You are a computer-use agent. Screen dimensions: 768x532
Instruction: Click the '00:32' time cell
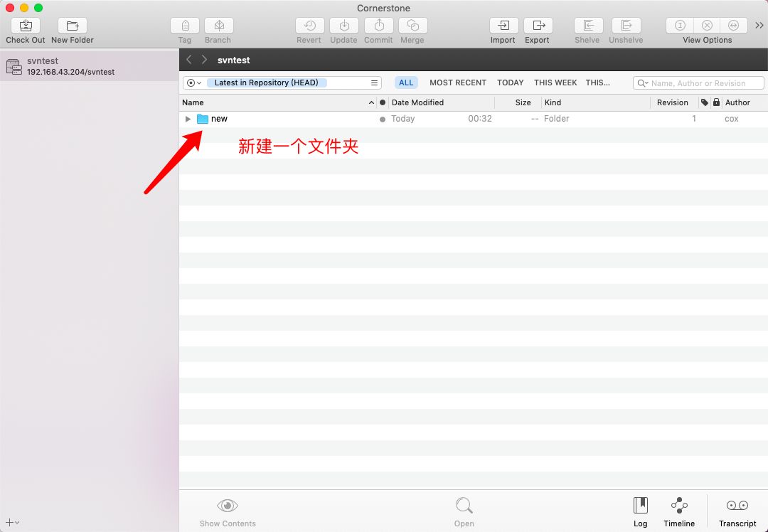point(479,119)
